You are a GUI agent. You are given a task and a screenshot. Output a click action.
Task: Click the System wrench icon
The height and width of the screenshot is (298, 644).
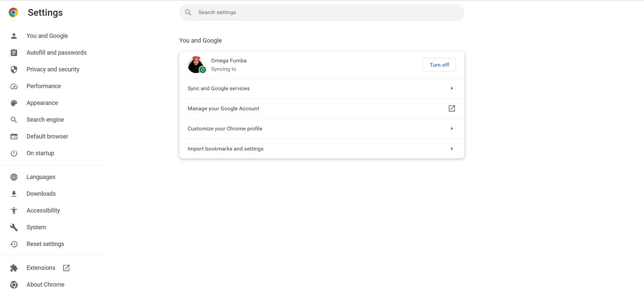(x=14, y=227)
